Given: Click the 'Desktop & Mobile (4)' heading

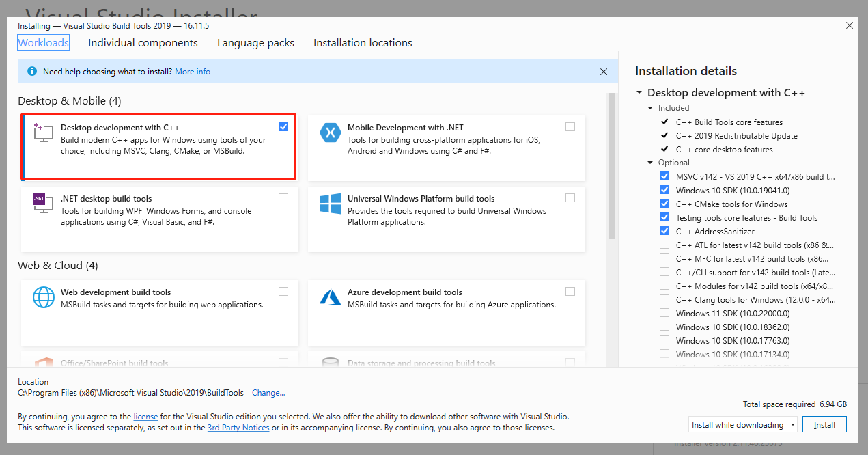Looking at the screenshot, I should point(70,100).
